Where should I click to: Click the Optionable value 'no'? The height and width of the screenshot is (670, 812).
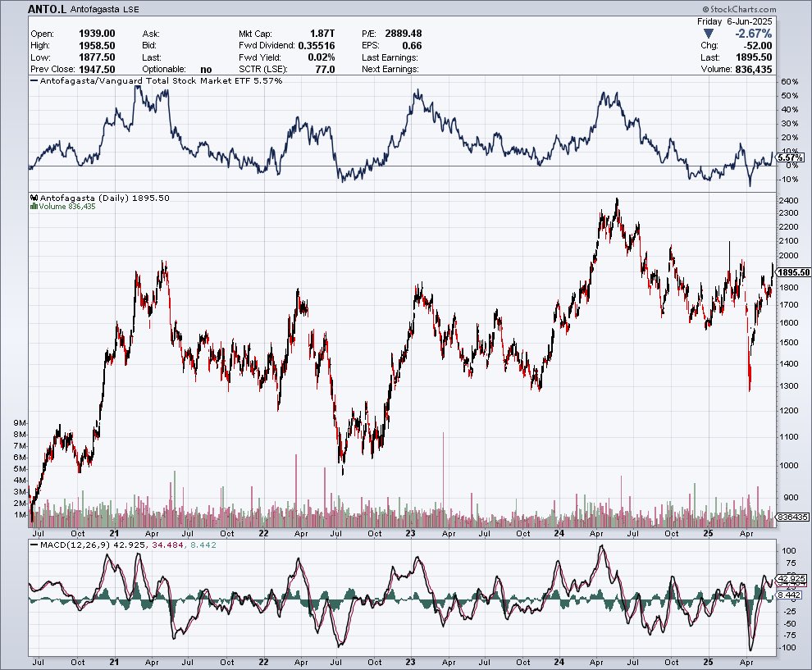pyautogui.click(x=206, y=70)
